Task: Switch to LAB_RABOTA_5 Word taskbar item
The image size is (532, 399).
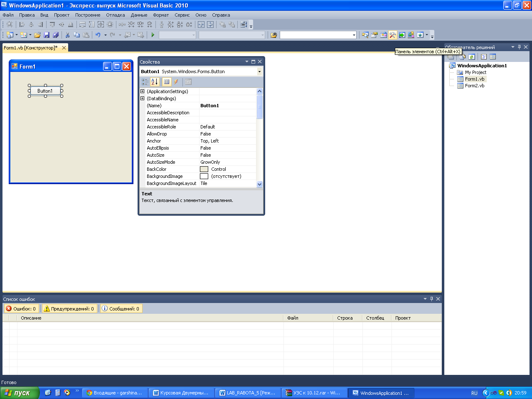Action: 247,393
